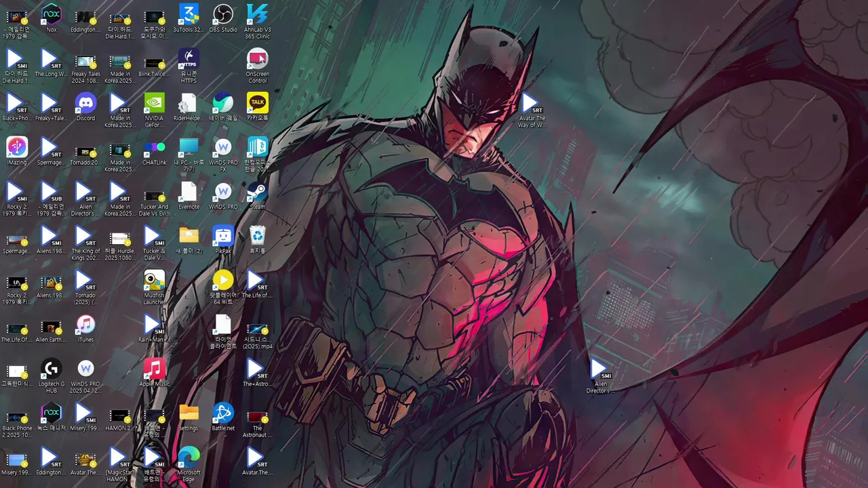Select the Apple Music shortcut

tap(154, 373)
